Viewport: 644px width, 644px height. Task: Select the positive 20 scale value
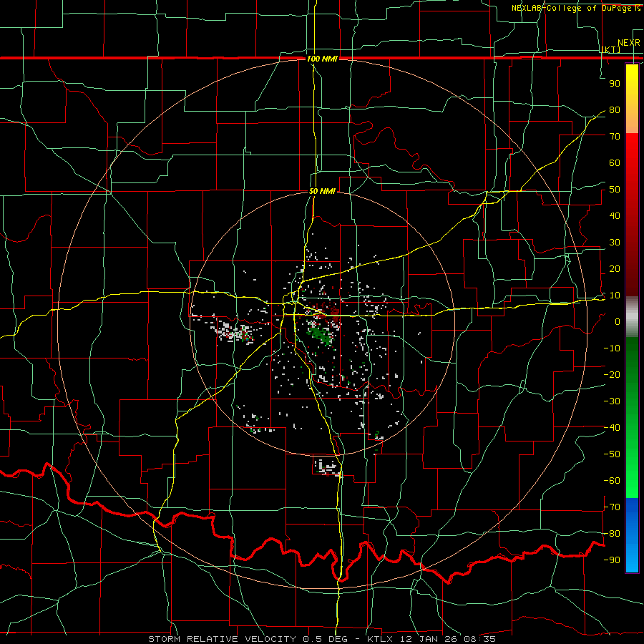click(615, 269)
